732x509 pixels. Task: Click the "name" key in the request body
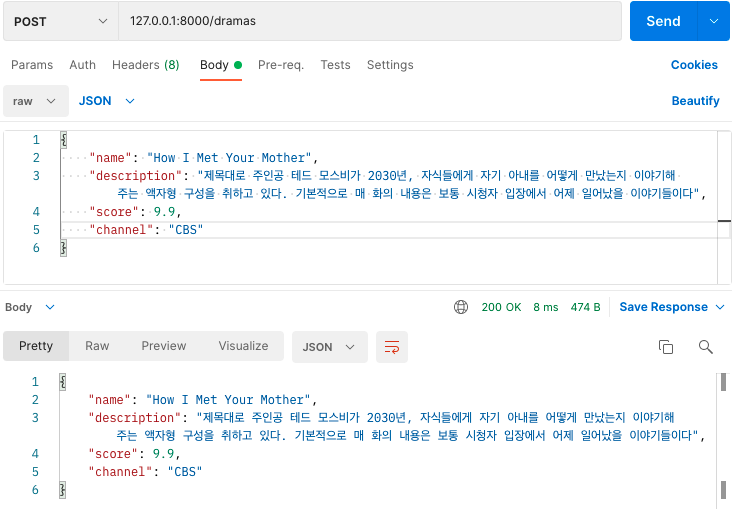coord(110,158)
